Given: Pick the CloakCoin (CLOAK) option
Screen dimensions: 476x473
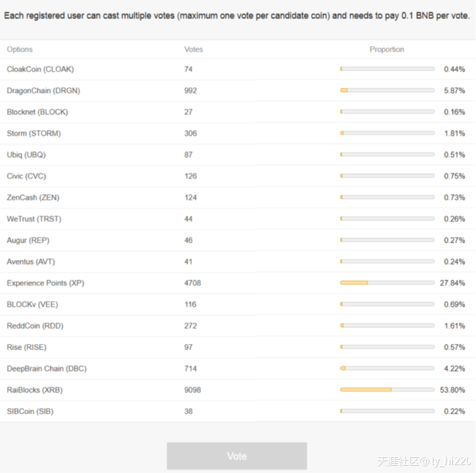Looking at the screenshot, I should coord(40,69).
